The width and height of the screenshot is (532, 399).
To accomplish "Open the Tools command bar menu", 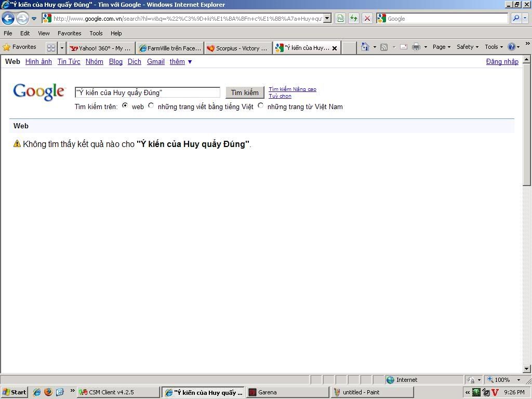I will (494, 47).
